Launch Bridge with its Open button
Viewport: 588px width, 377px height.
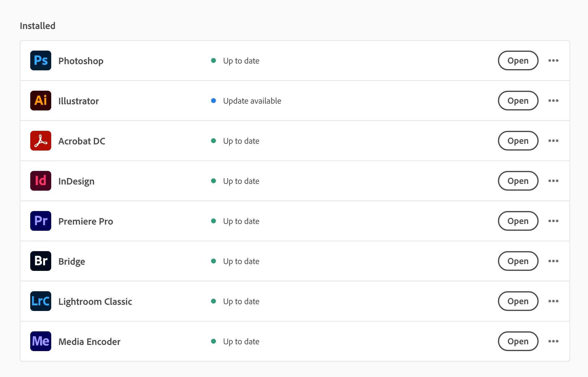tap(518, 261)
